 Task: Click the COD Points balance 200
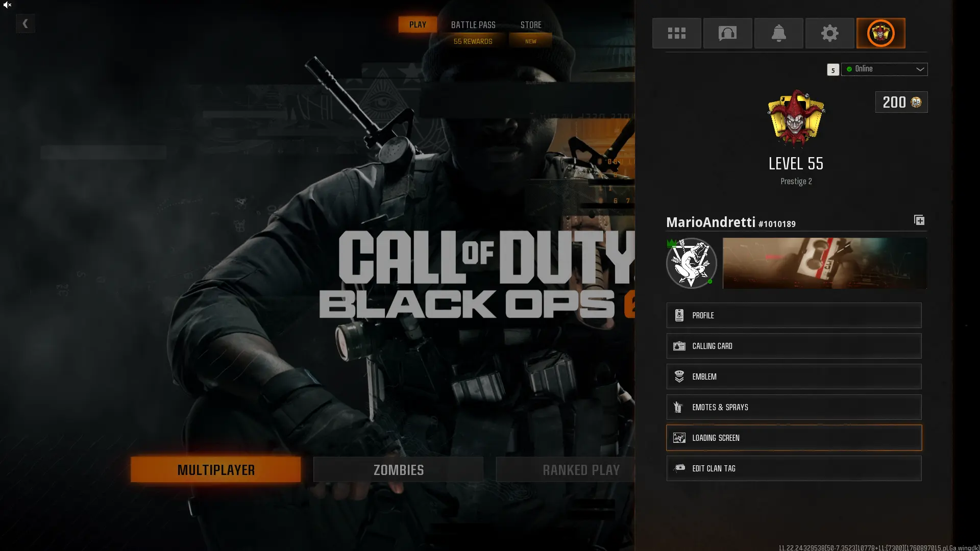(901, 102)
